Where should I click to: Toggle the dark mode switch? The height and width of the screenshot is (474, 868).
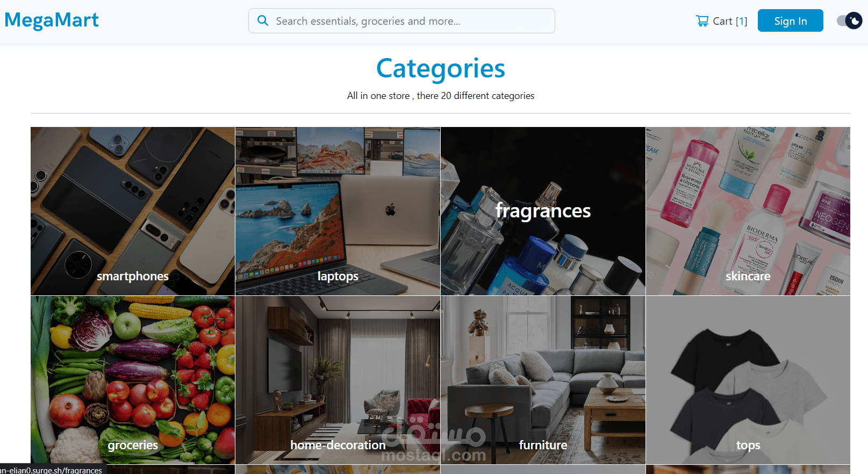849,21
